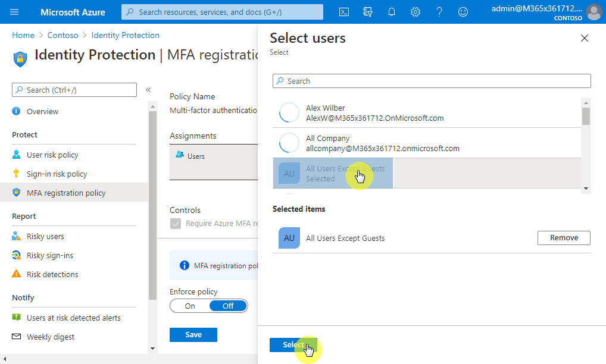
Task: Focus the Select users search field
Action: (432, 81)
